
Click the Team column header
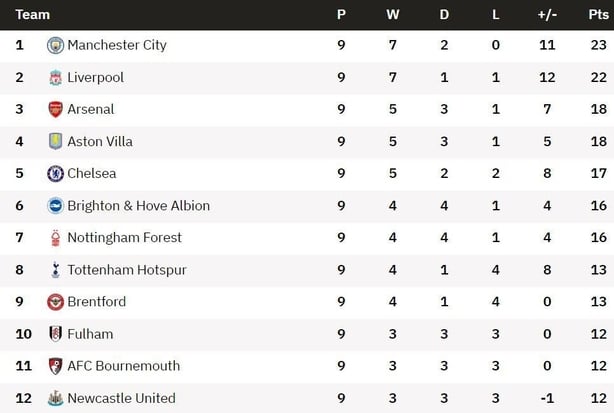pos(33,14)
